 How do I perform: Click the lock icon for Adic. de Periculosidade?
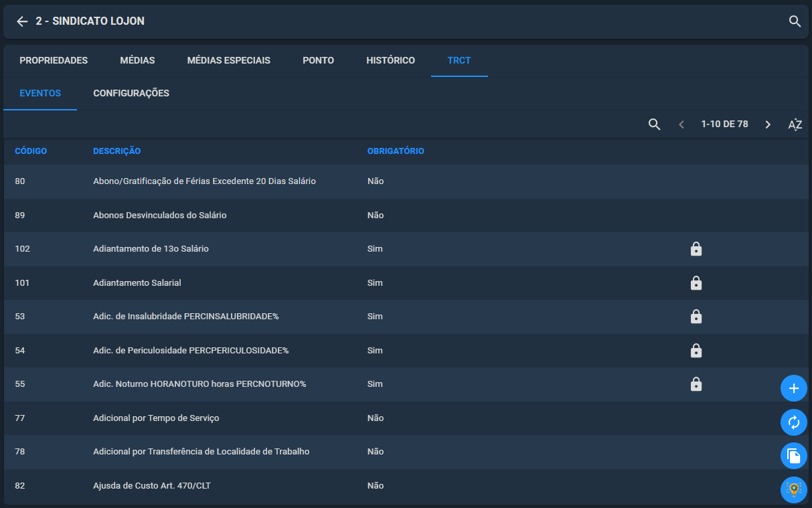[x=696, y=350]
